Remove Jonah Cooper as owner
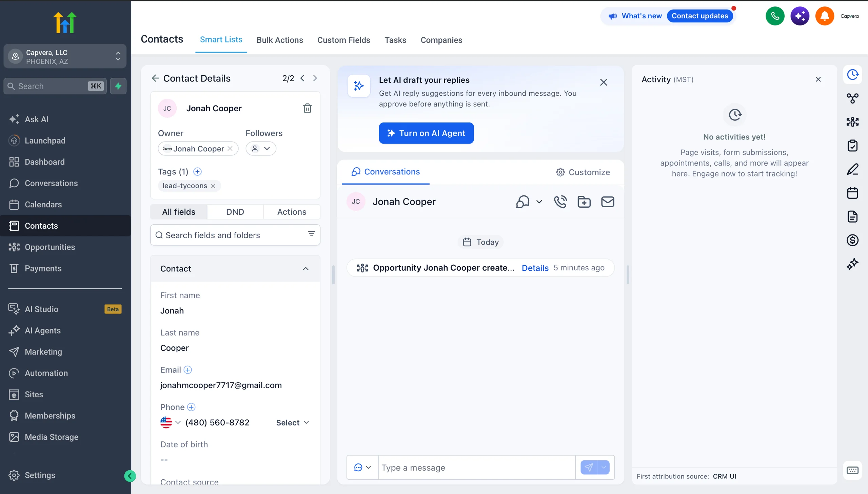 coord(230,149)
